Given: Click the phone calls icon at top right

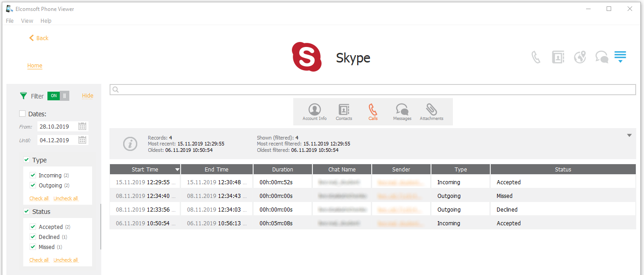Looking at the screenshot, I should 536,57.
